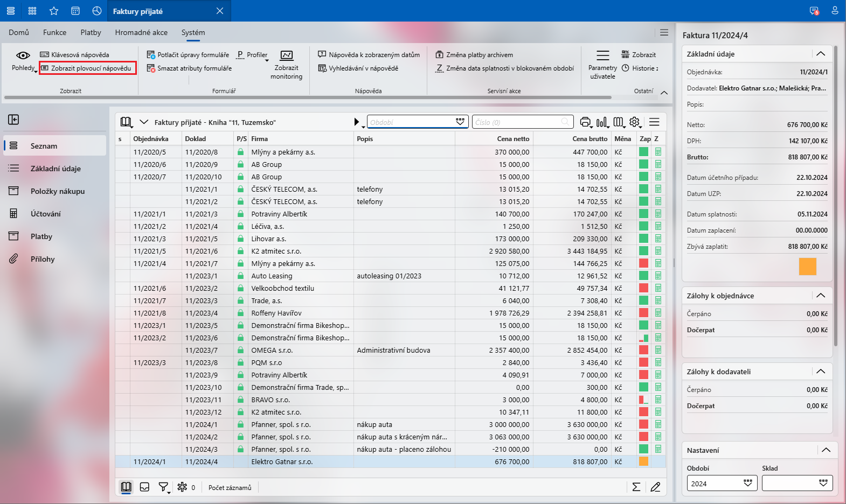Open the filter funnel dropdown in bottom bar
Screen dimensions: 846x504
pyautogui.click(x=164, y=487)
